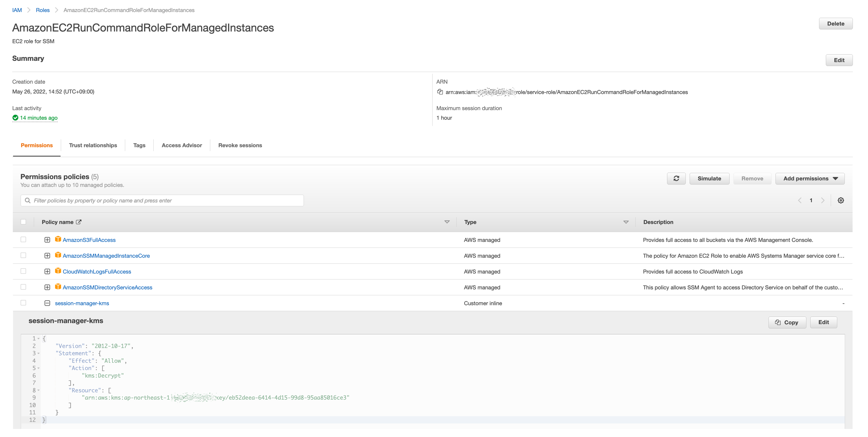Click the session-manager-kms collapse icon
Viewport: 868px width, 437px height.
coord(47,303)
